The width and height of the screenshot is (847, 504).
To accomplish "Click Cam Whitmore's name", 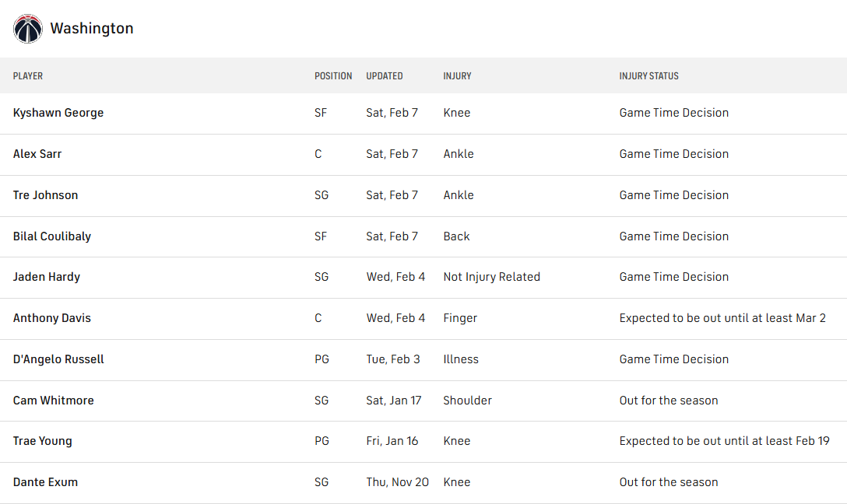I will 54,401.
